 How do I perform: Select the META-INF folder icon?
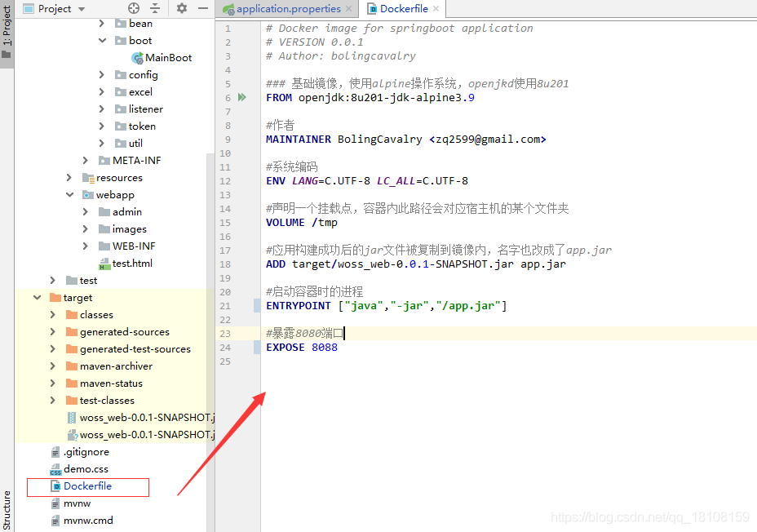[x=104, y=160]
